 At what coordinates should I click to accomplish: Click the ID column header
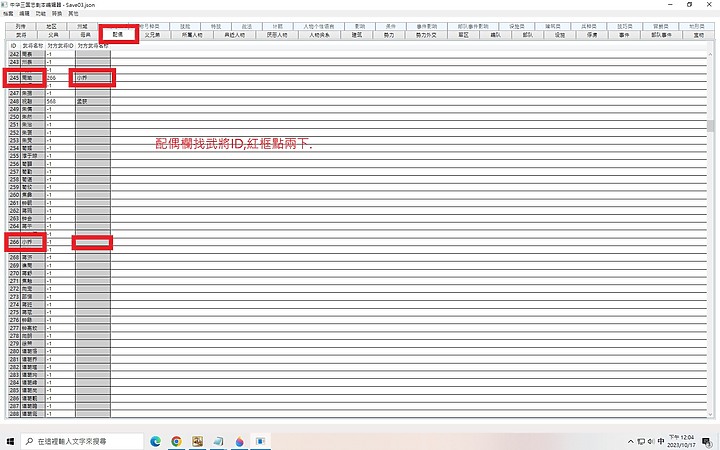(14, 46)
